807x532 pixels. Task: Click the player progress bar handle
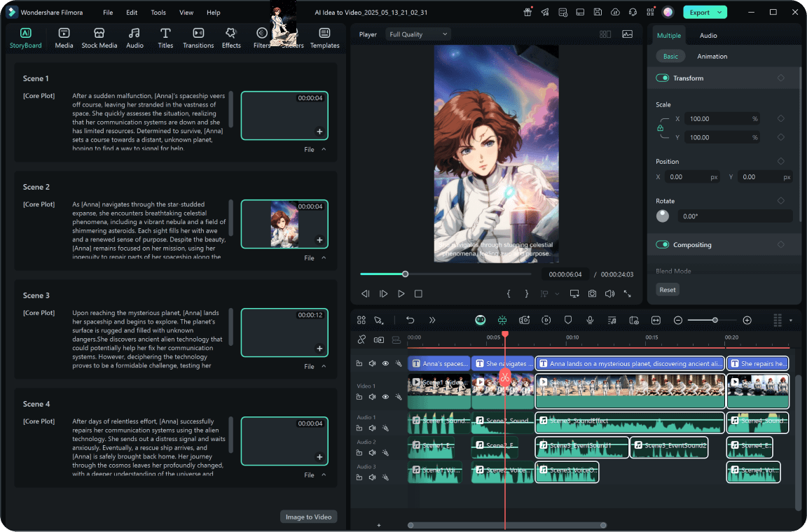pyautogui.click(x=406, y=274)
